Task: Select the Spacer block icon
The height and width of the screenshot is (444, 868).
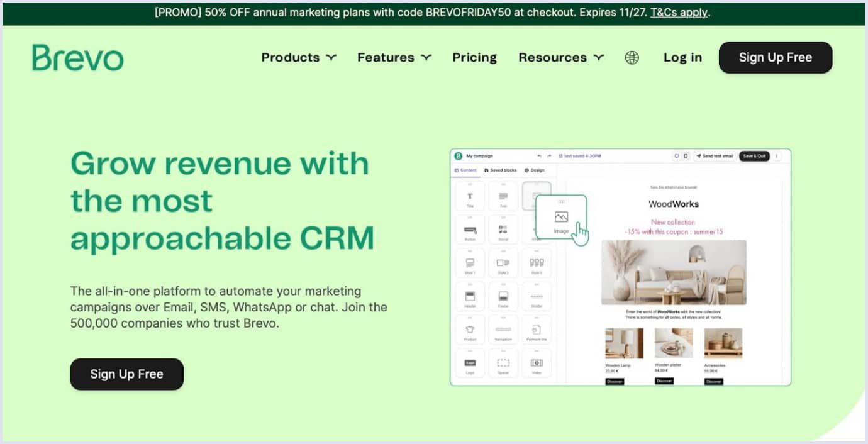Action: 503,364
